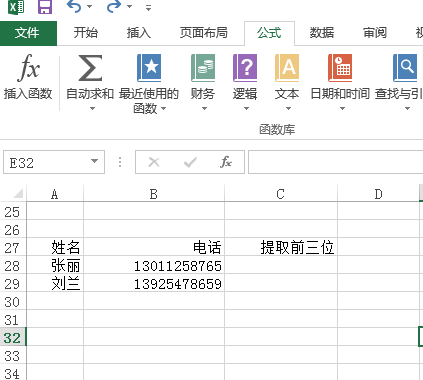Expand the 财务 dropdown arrow
Viewport: 423px width, 380px height.
[204, 108]
